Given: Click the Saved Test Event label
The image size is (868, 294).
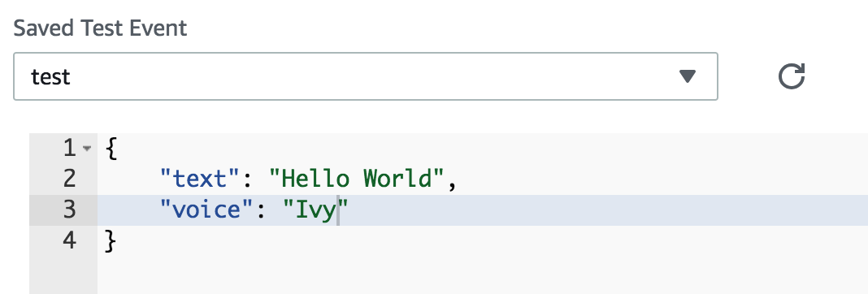Looking at the screenshot, I should [x=100, y=28].
